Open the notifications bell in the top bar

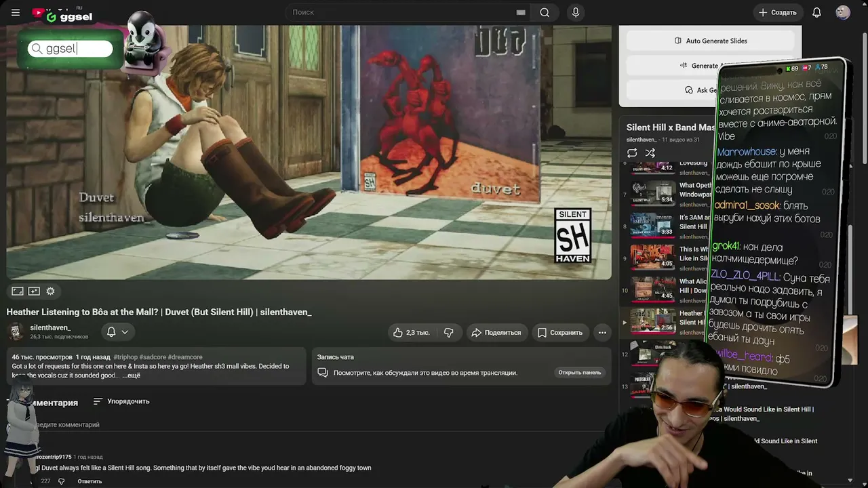pos(816,12)
